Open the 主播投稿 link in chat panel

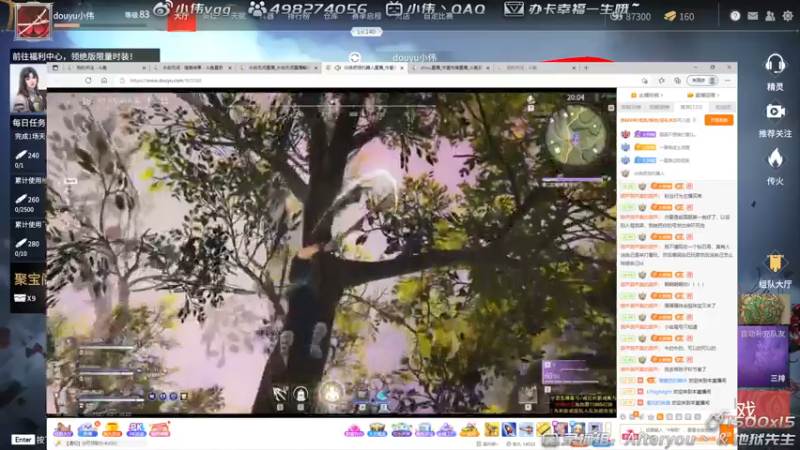(647, 95)
